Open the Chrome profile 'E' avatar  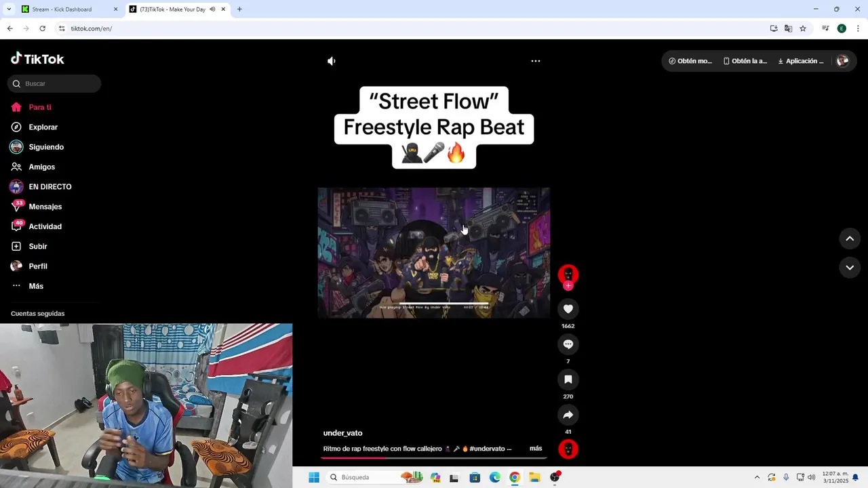(842, 28)
